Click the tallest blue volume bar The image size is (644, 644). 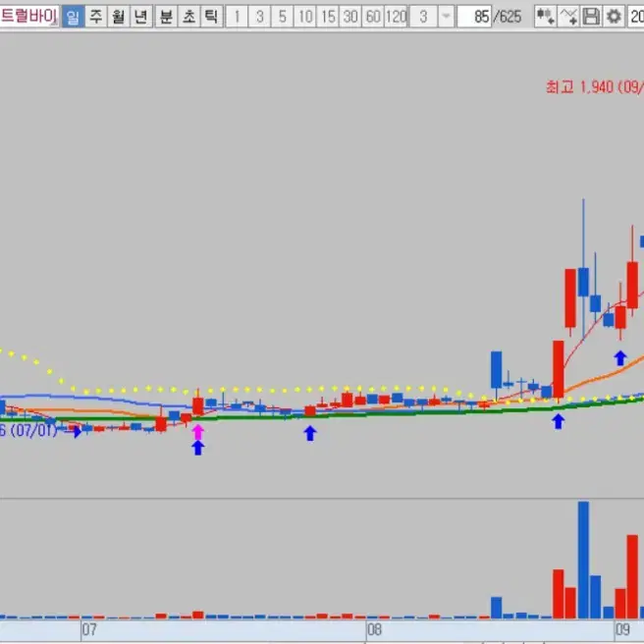[x=583, y=560]
